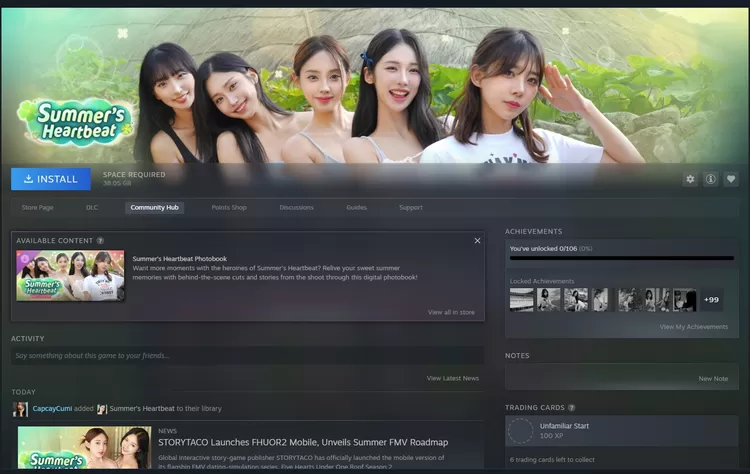Viewport: 750px width, 474px height.
Task: Switch to the DLC tab
Action: (x=92, y=208)
